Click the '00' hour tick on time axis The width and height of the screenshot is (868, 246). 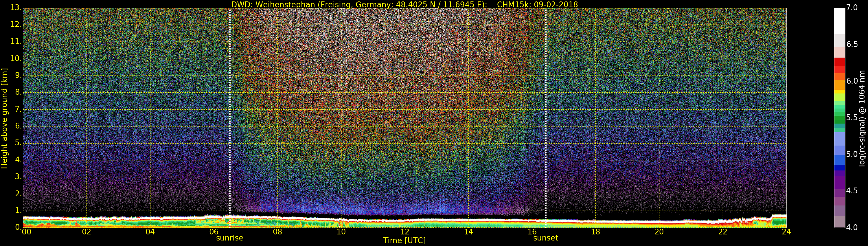point(26,232)
